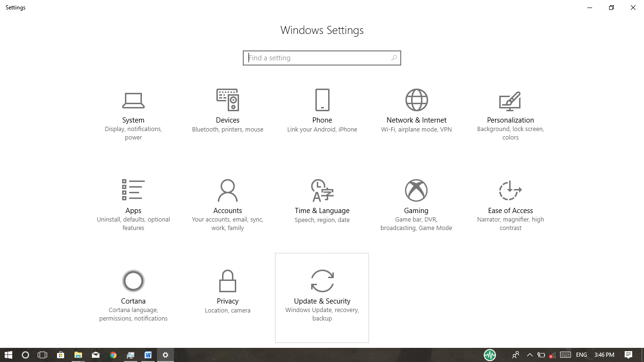
Task: Open Gaming settings with the Xbox icon
Action: coord(416,203)
